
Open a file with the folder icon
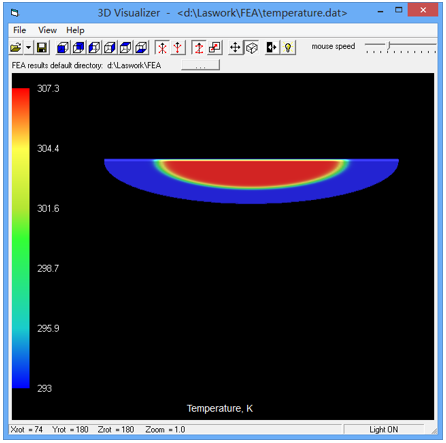tap(16, 48)
